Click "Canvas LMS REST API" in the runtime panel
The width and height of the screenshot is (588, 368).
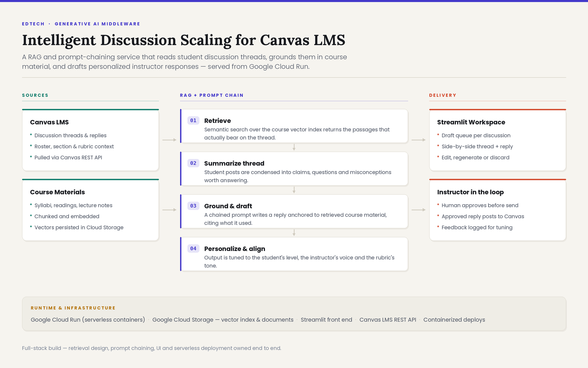[x=388, y=320]
